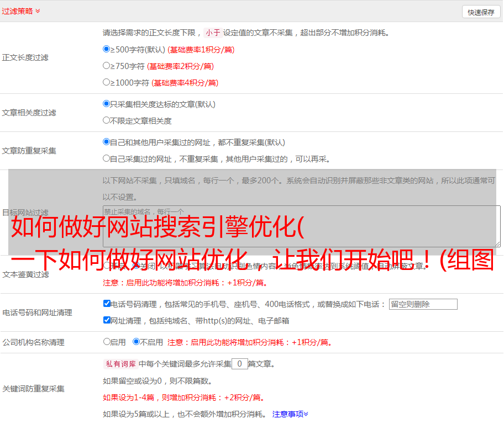Click the red 注意 note beside 不启用

click(250, 342)
